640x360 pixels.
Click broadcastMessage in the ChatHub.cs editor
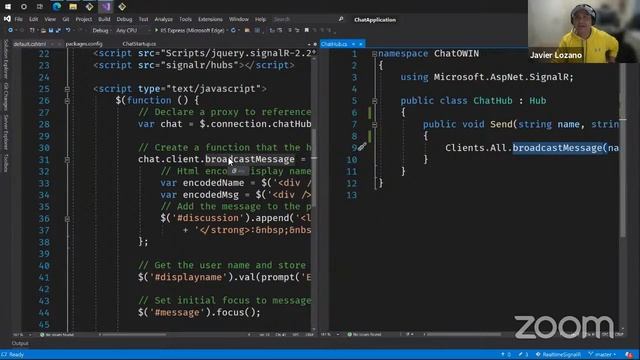click(x=557, y=148)
